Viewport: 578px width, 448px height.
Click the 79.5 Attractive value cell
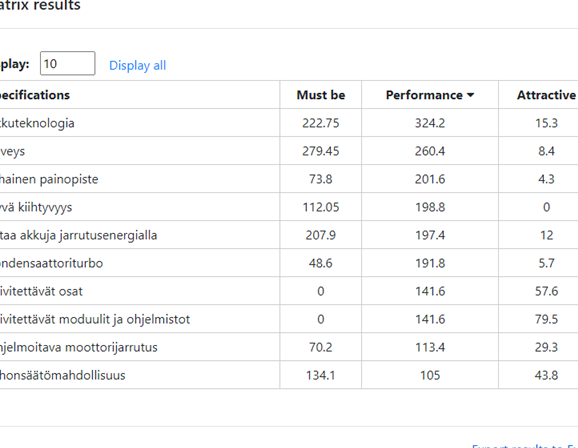point(546,319)
